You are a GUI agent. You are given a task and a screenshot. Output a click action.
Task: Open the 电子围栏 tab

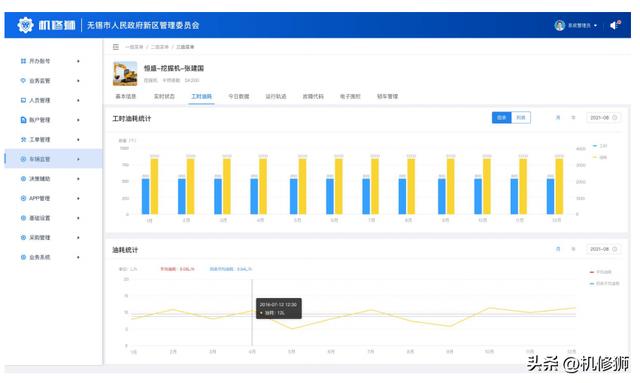tap(350, 96)
